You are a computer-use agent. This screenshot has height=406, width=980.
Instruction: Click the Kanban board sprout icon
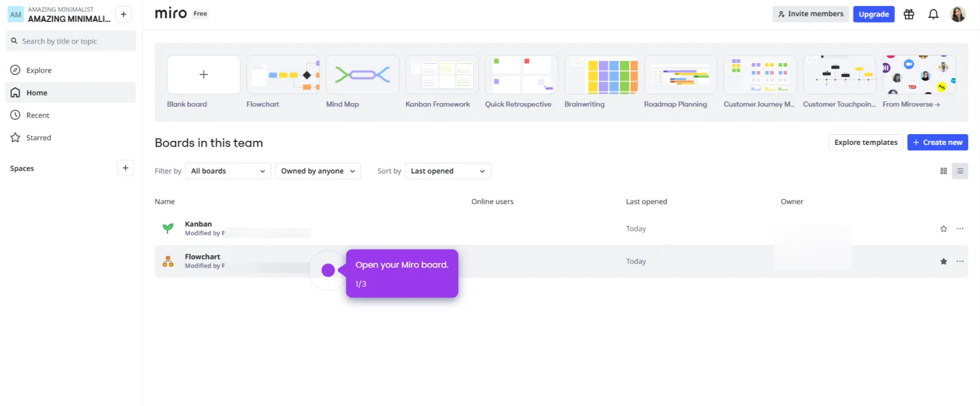tap(168, 228)
